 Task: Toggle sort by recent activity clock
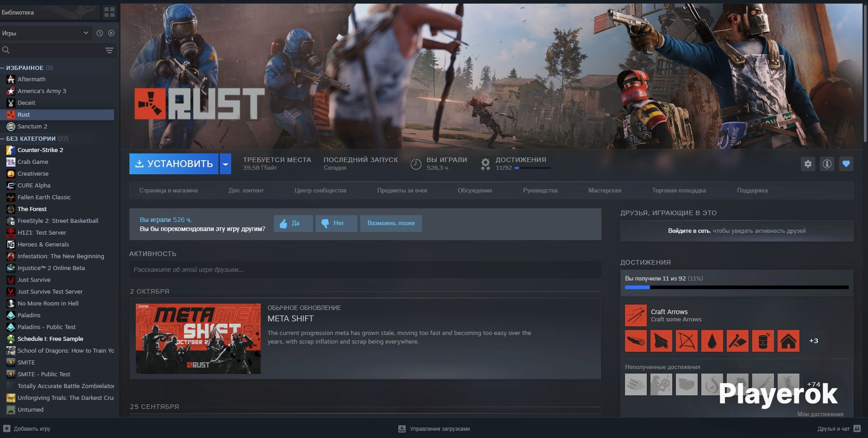(x=99, y=33)
